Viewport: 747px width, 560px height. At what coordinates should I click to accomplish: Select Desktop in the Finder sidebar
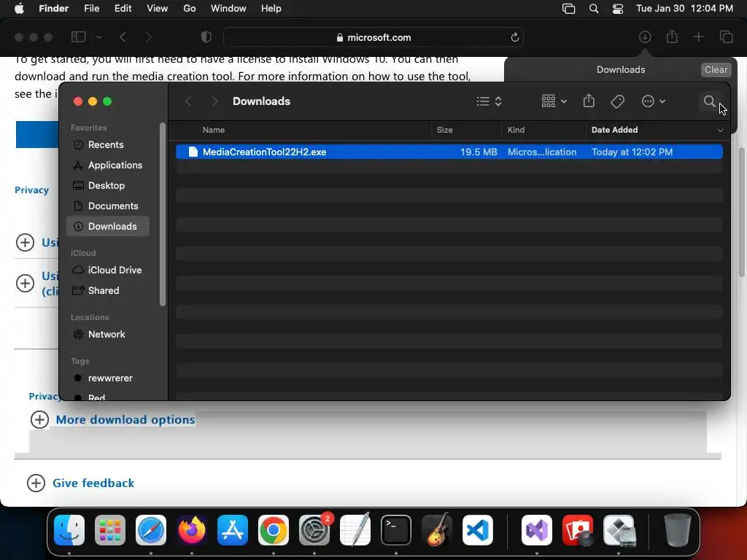(x=108, y=186)
